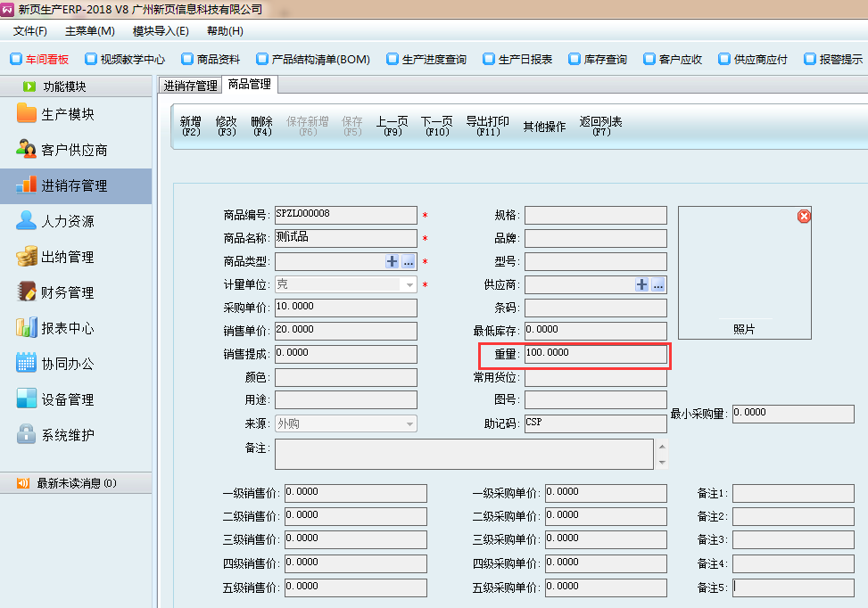Image resolution: width=868 pixels, height=608 pixels.
Task: Open the 生产模块 folder icon
Action: (26, 114)
